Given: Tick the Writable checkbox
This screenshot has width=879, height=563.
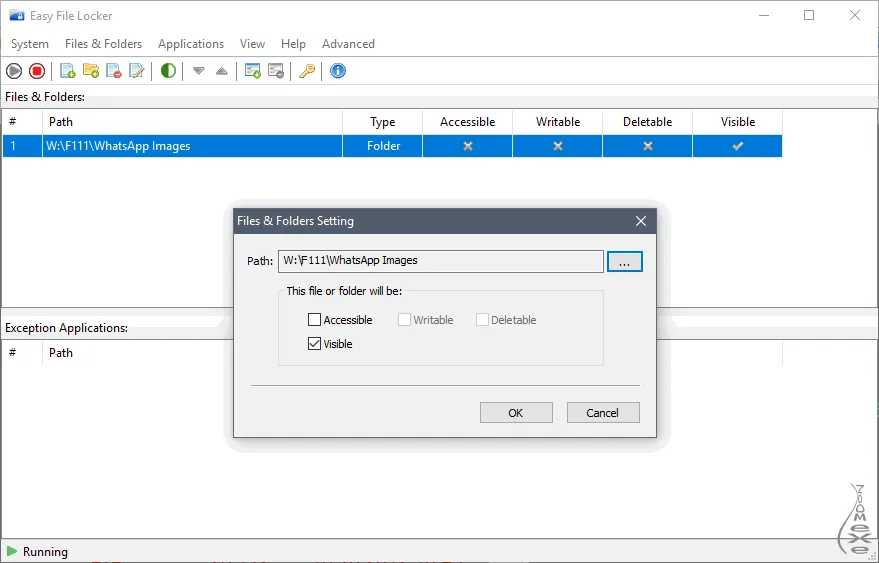Looking at the screenshot, I should (x=404, y=320).
